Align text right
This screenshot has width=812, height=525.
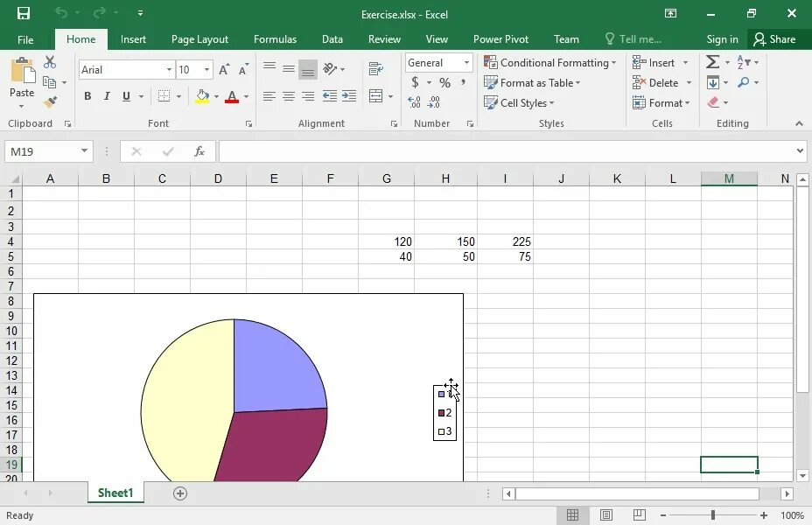coord(308,96)
